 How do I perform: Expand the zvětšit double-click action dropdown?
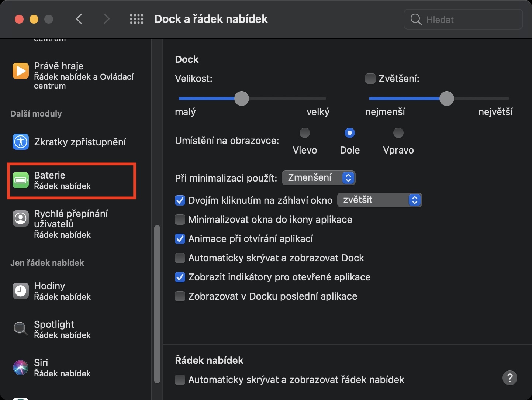pyautogui.click(x=379, y=200)
